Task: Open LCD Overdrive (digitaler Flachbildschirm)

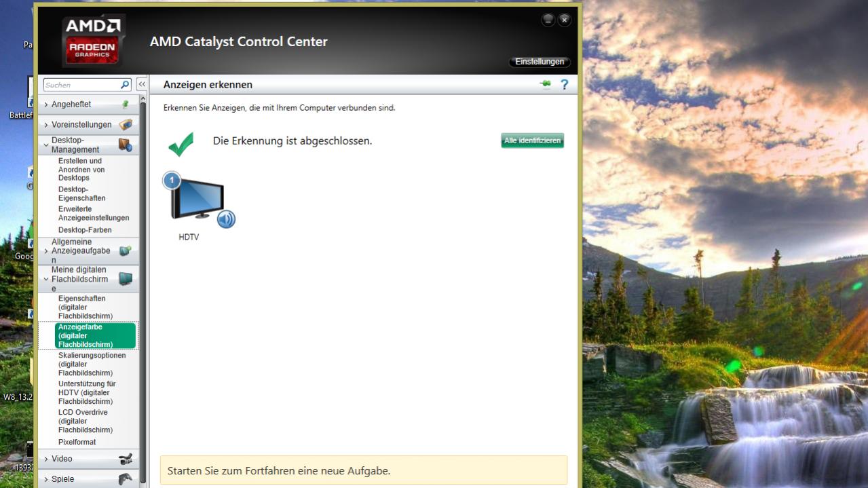Action: 86,421
